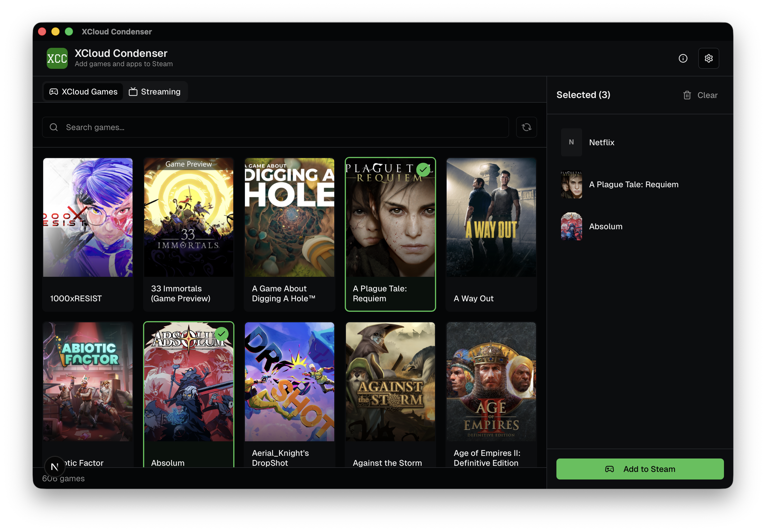Open settings via the gear icon
The height and width of the screenshot is (532, 766).
tap(708, 58)
